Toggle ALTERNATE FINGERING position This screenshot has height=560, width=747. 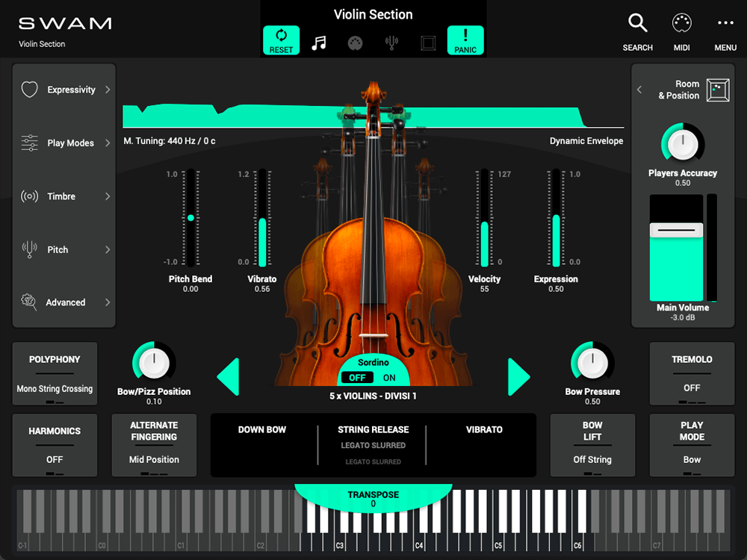click(154, 445)
